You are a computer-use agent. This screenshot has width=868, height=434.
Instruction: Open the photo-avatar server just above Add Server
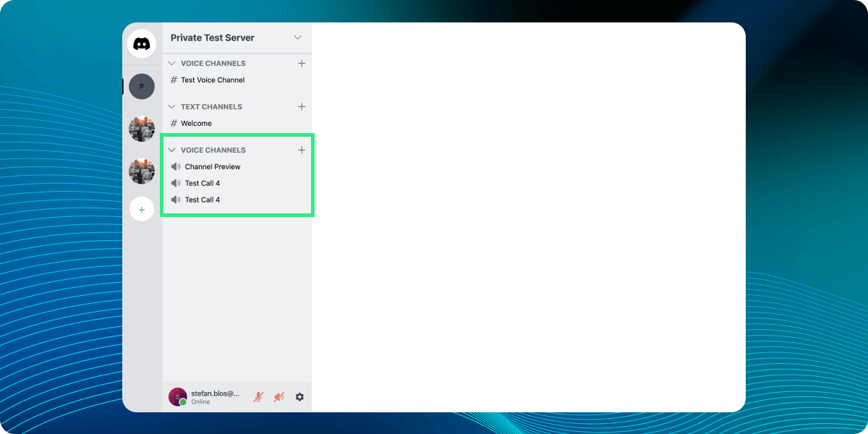click(x=142, y=171)
